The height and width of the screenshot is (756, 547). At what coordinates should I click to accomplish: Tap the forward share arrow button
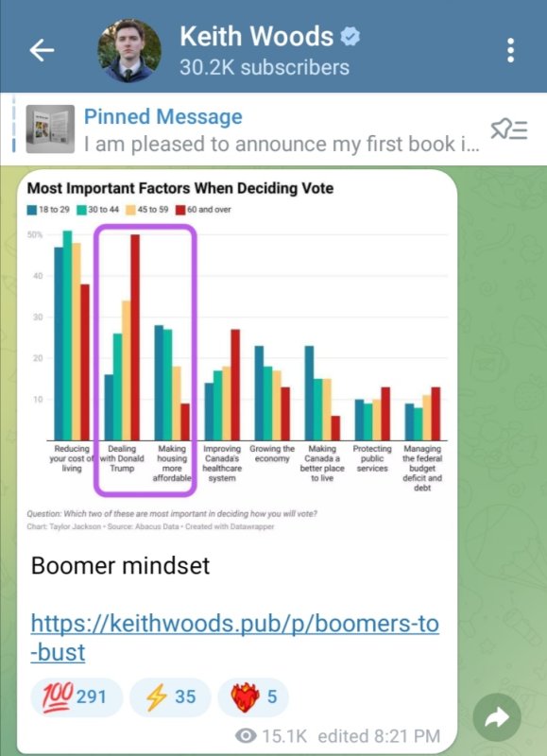(x=497, y=717)
